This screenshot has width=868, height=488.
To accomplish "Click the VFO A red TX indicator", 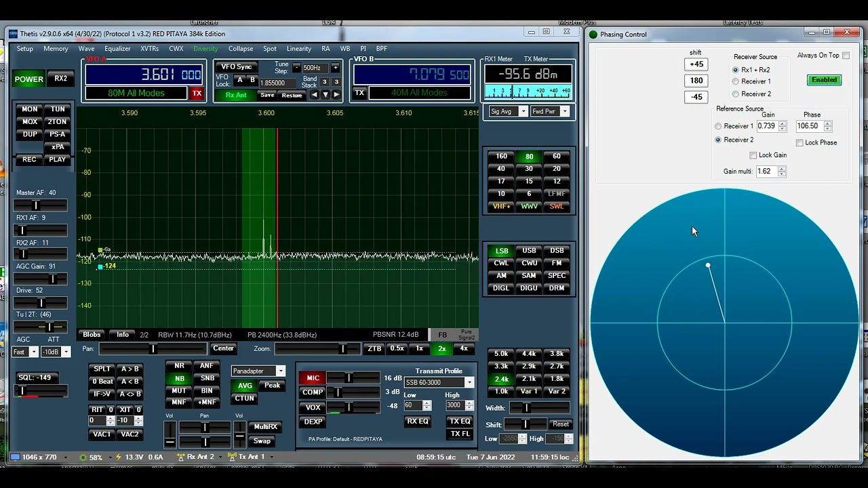I will coord(197,94).
